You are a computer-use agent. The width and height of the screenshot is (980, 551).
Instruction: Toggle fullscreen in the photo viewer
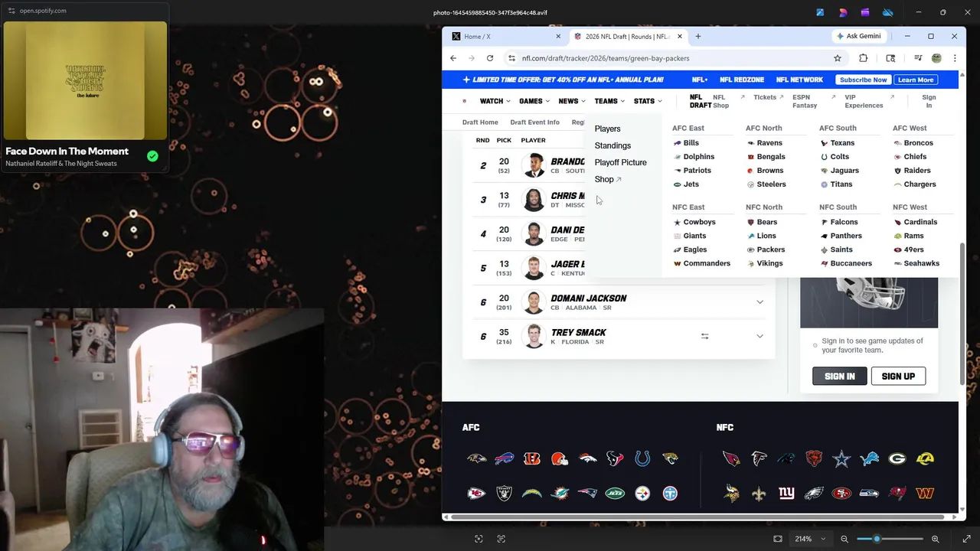tap(966, 539)
